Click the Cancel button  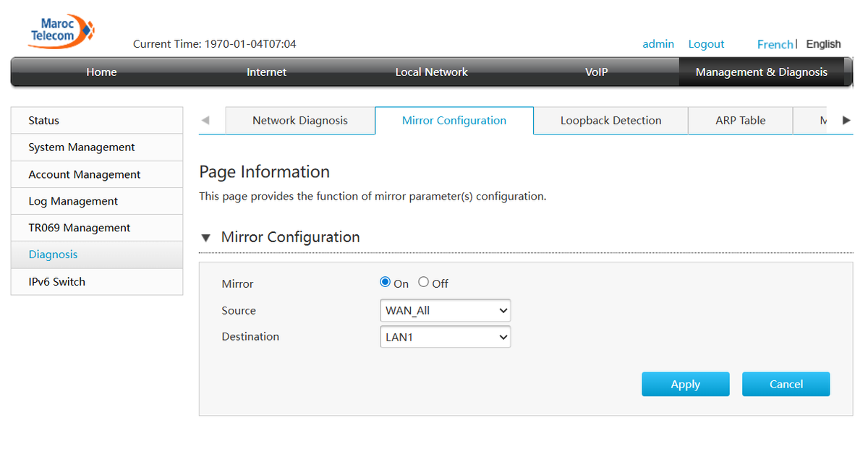point(786,385)
